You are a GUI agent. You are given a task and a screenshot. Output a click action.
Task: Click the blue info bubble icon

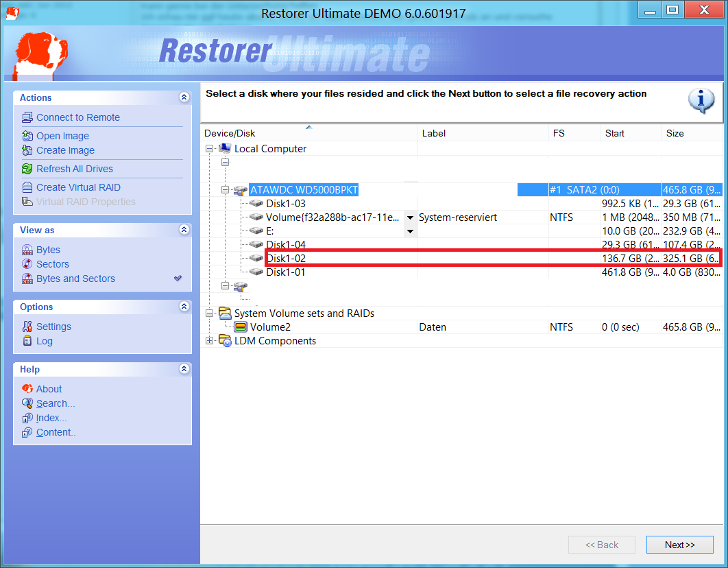tap(701, 100)
